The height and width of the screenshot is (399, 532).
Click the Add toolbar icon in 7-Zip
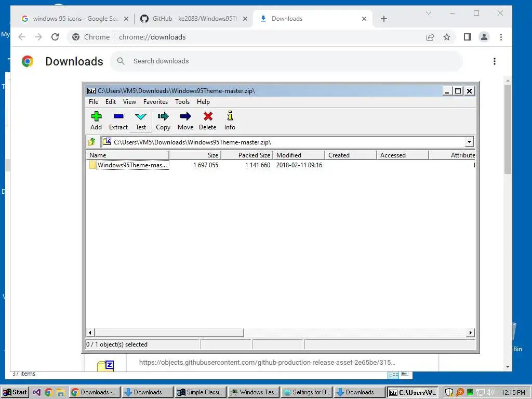[x=96, y=117]
